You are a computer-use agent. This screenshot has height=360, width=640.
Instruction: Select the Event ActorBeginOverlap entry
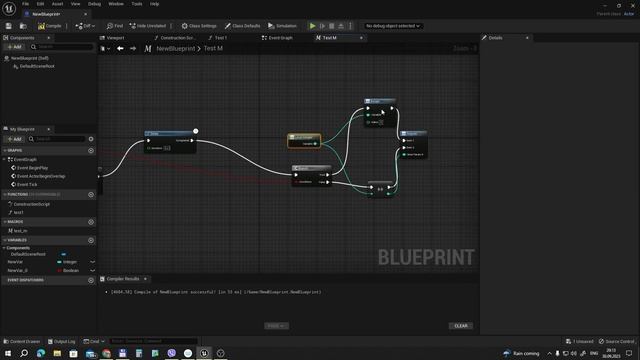pyautogui.click(x=38, y=176)
